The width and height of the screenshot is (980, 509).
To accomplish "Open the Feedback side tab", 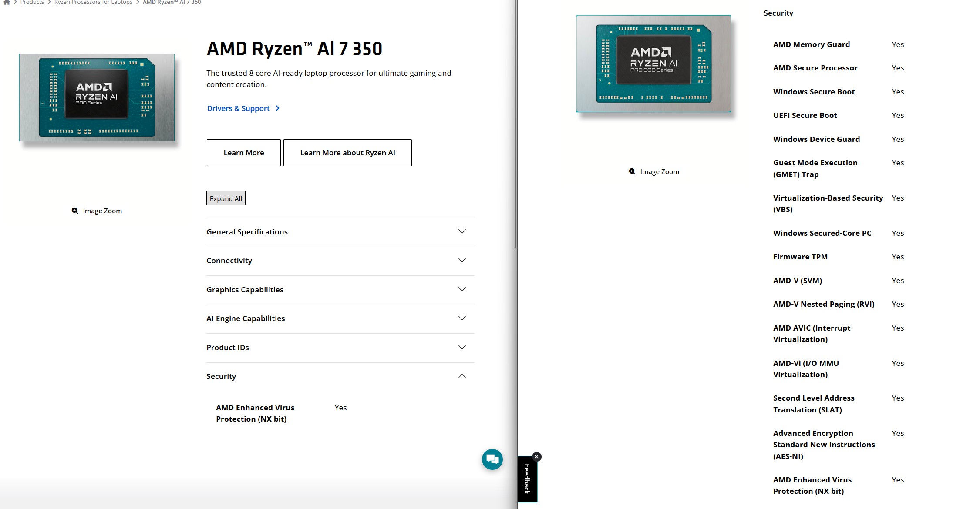I will pyautogui.click(x=527, y=479).
